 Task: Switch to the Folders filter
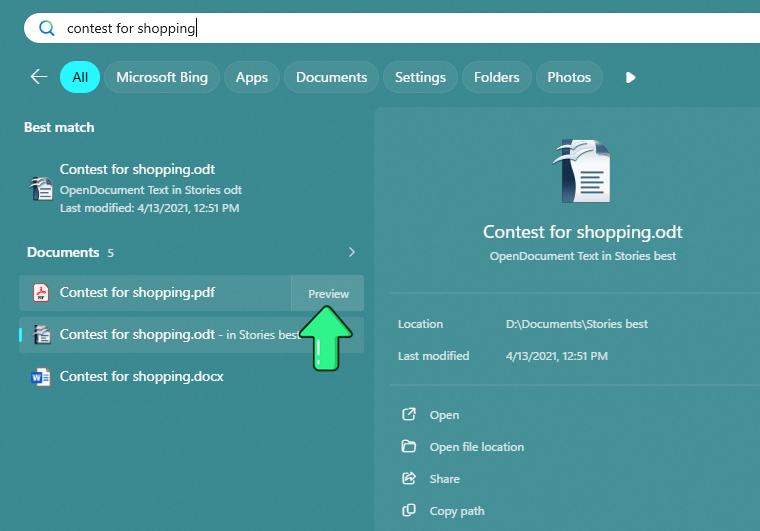(x=496, y=77)
